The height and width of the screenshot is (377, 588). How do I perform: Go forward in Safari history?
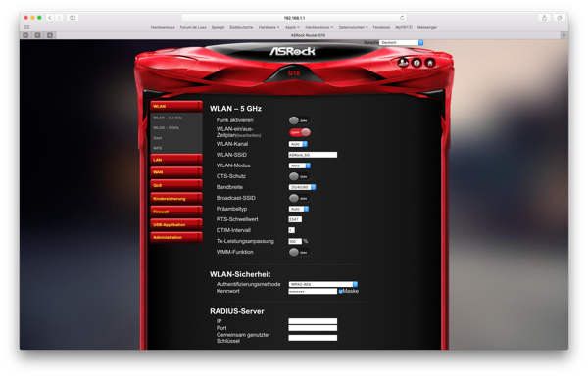(59, 18)
